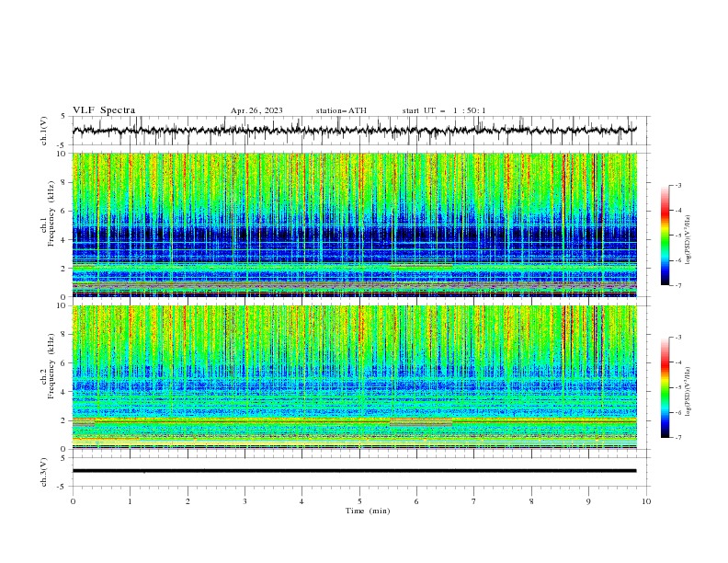Click the "4" frequency tick of ch.2 spectrogram
The image size is (728, 563).
click(x=65, y=392)
